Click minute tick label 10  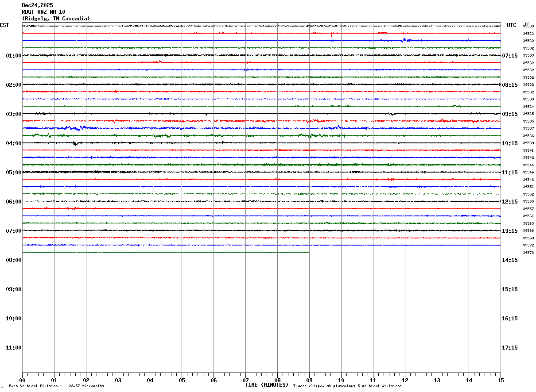pos(341,380)
